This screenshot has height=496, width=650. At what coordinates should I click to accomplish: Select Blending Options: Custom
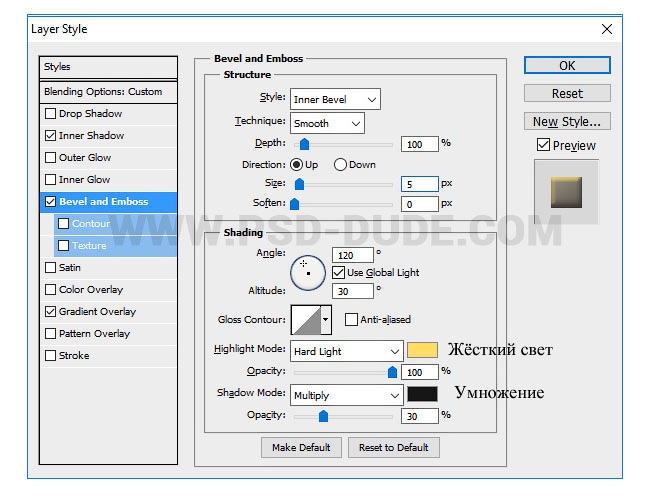click(x=108, y=92)
